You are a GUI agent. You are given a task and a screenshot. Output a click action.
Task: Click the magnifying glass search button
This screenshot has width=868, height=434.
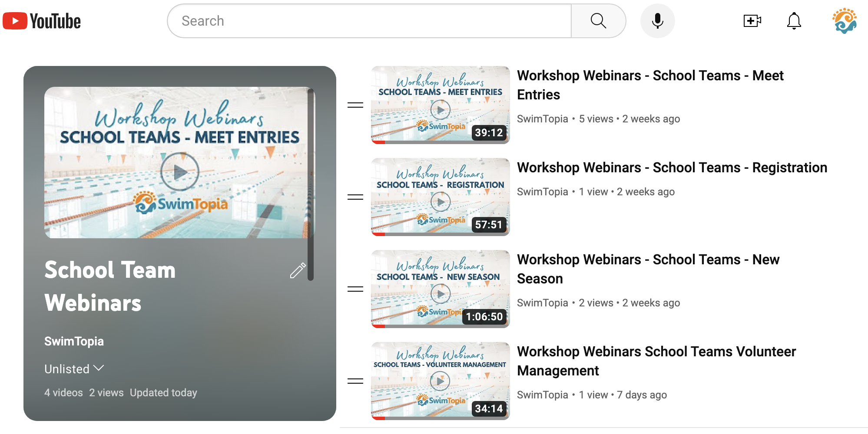[598, 21]
